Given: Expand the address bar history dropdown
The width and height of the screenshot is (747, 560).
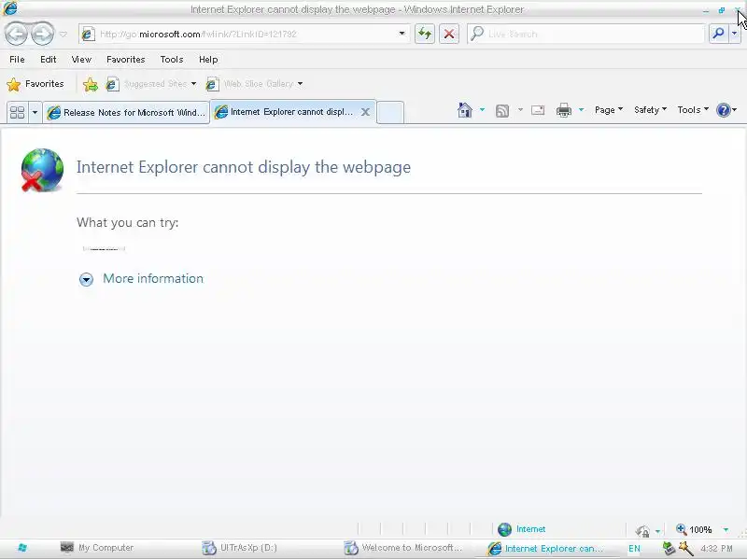Looking at the screenshot, I should click(x=402, y=34).
